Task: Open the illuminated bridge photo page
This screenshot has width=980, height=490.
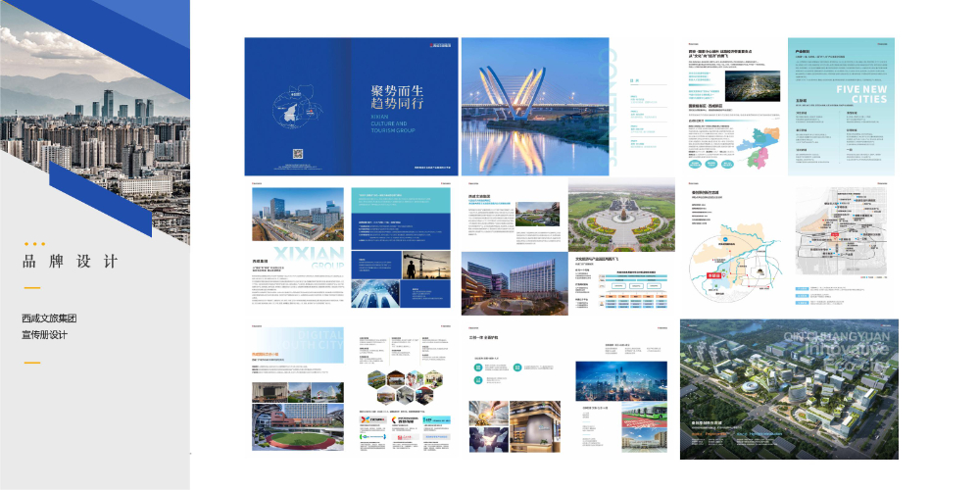Action: point(535,107)
